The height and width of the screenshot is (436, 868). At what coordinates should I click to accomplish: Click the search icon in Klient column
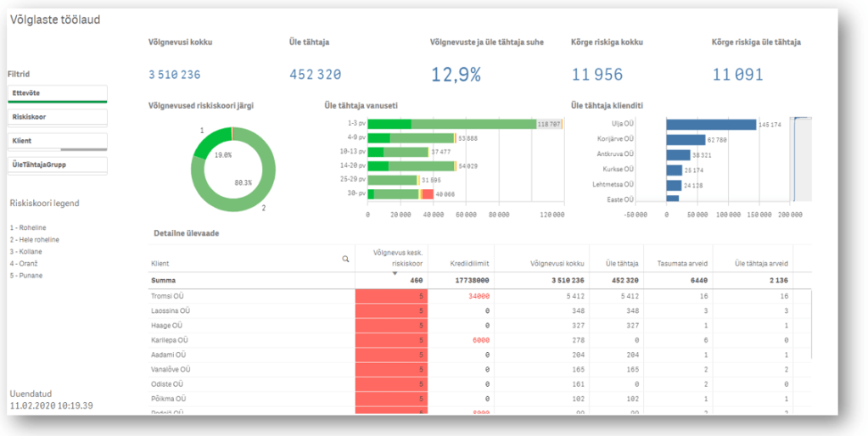[345, 259]
